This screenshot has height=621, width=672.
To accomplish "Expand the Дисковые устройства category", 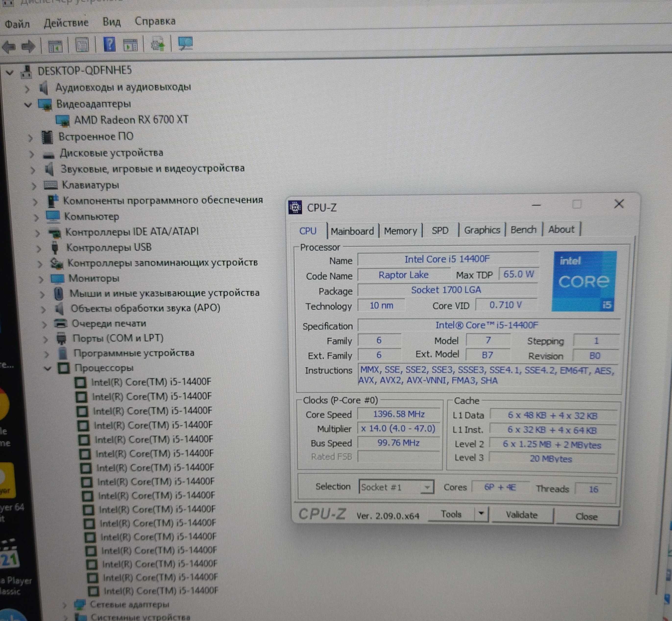I will [x=32, y=155].
